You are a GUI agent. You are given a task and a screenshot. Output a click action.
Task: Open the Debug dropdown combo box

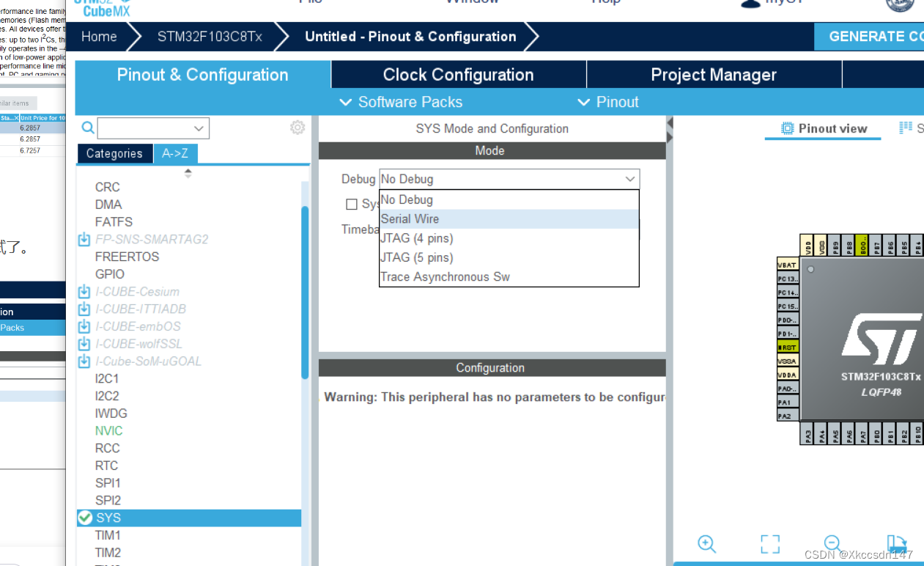click(509, 179)
